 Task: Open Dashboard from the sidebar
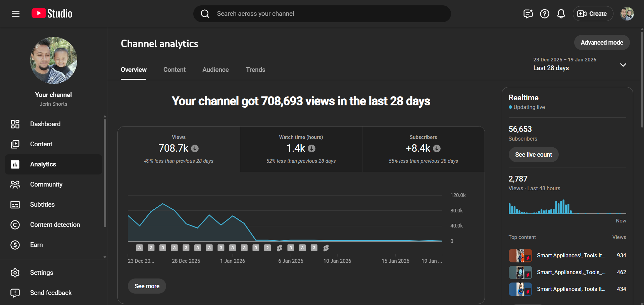click(45, 124)
